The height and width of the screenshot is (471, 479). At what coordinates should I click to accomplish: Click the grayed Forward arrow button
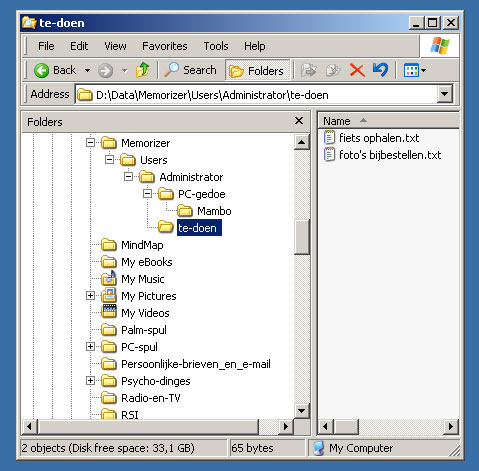(x=105, y=71)
